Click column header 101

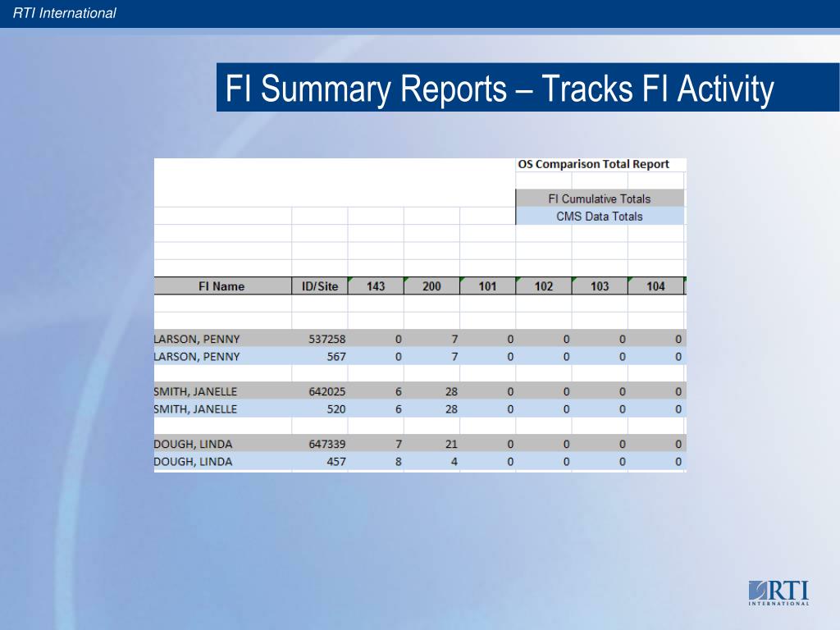point(487,286)
